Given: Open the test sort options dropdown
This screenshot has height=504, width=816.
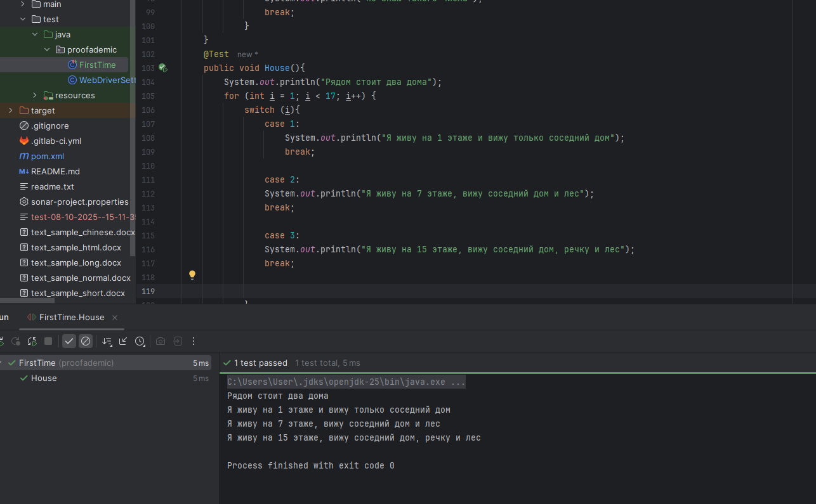Looking at the screenshot, I should tap(107, 341).
